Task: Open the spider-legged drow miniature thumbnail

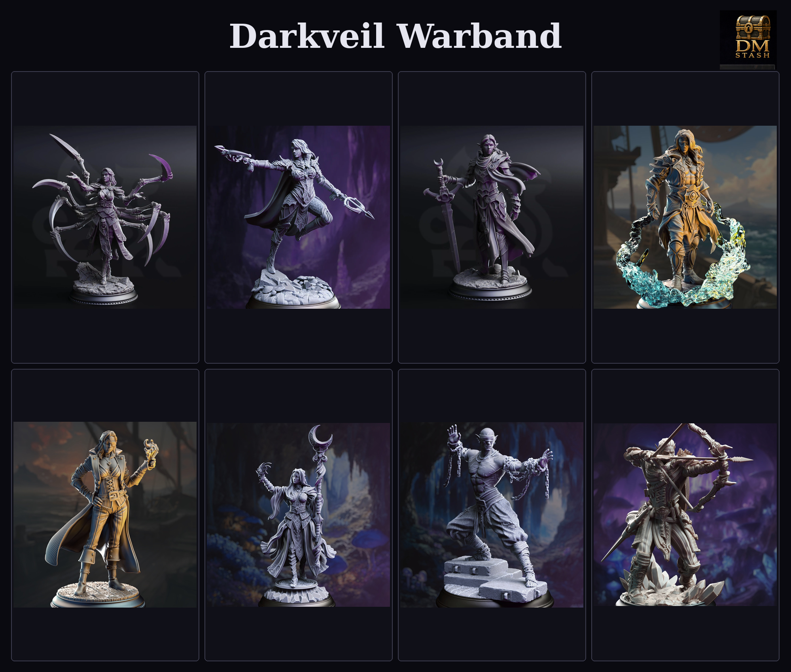Action: [105, 217]
